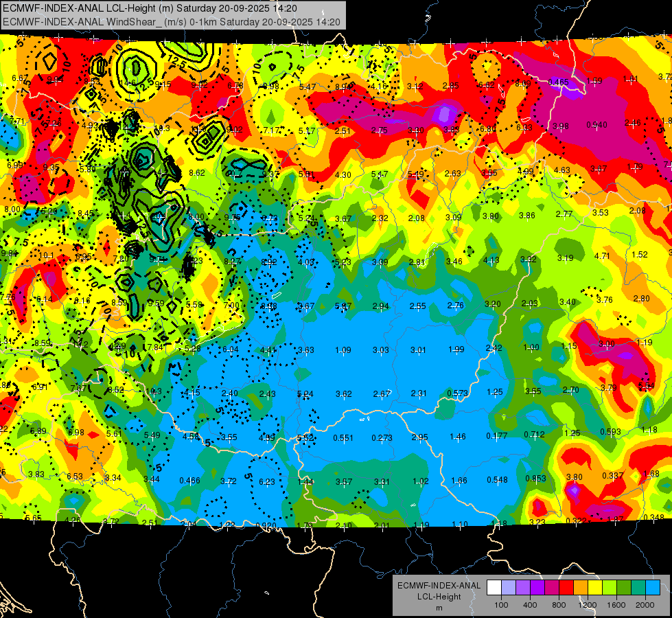Screen dimensions: 672x618
Task: Click the legend tick label 2000
Action: (x=645, y=605)
